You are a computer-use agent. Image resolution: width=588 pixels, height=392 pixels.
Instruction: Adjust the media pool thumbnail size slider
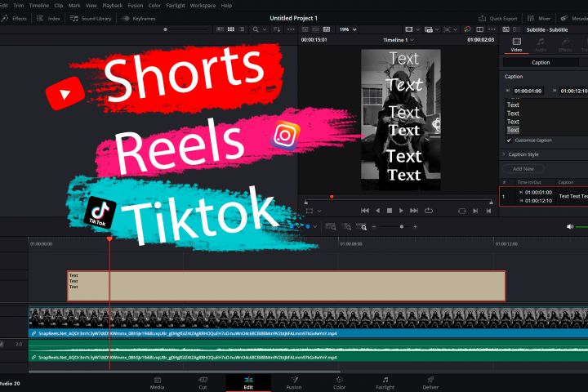pyautogui.click(x=165, y=29)
